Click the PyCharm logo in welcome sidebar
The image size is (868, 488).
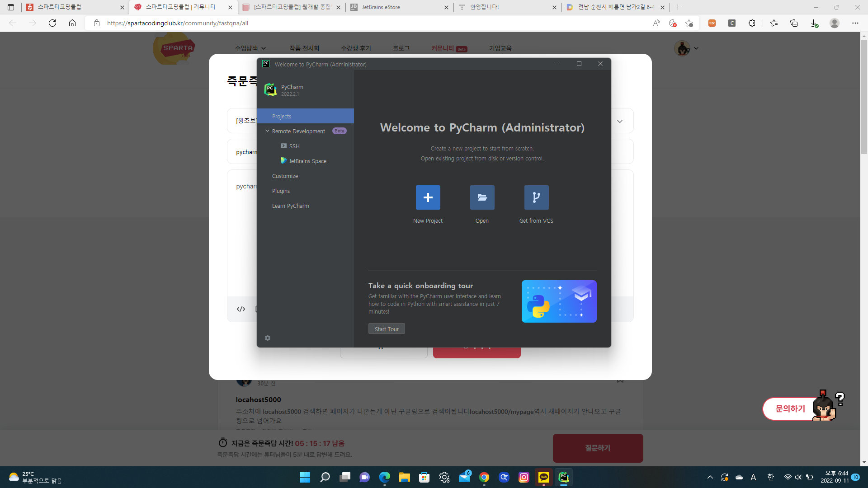click(x=270, y=89)
